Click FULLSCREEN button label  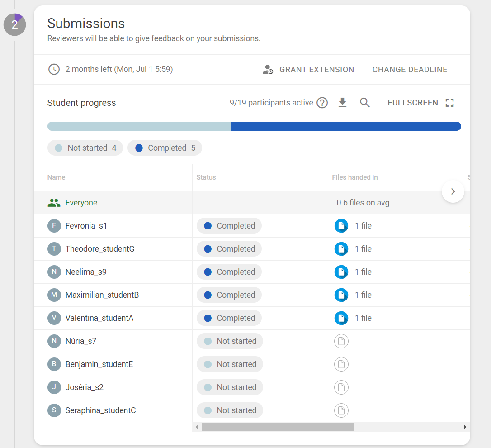tap(413, 103)
